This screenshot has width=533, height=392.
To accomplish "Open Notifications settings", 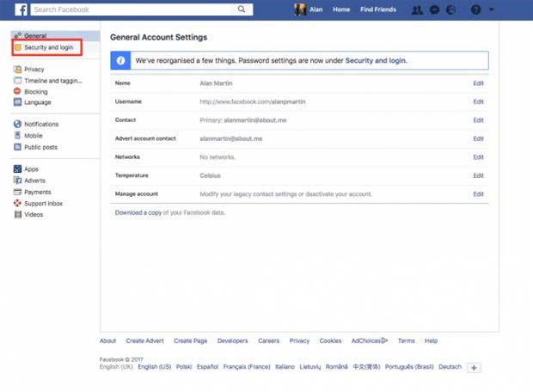I will (41, 124).
